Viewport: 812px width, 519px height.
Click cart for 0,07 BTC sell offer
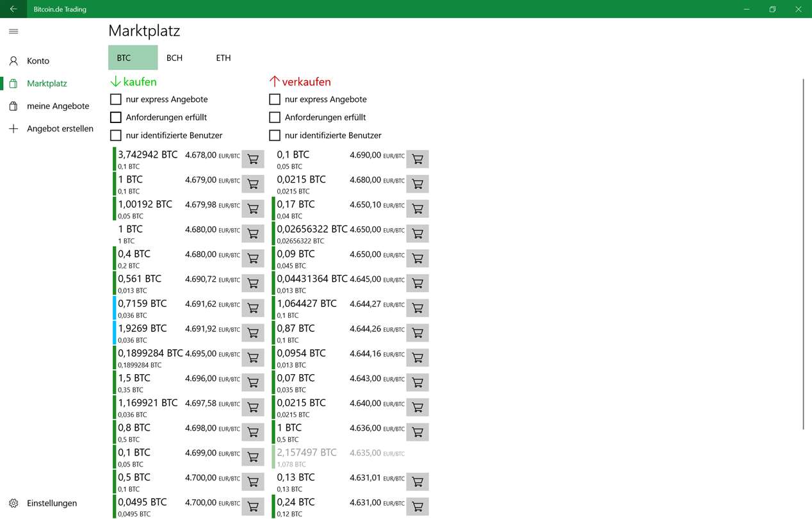tap(418, 383)
